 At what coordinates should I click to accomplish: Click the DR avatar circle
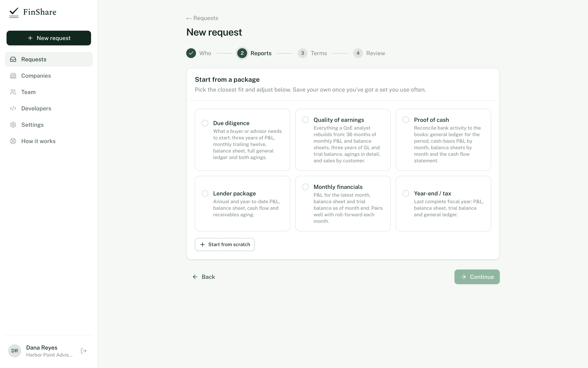tap(14, 351)
